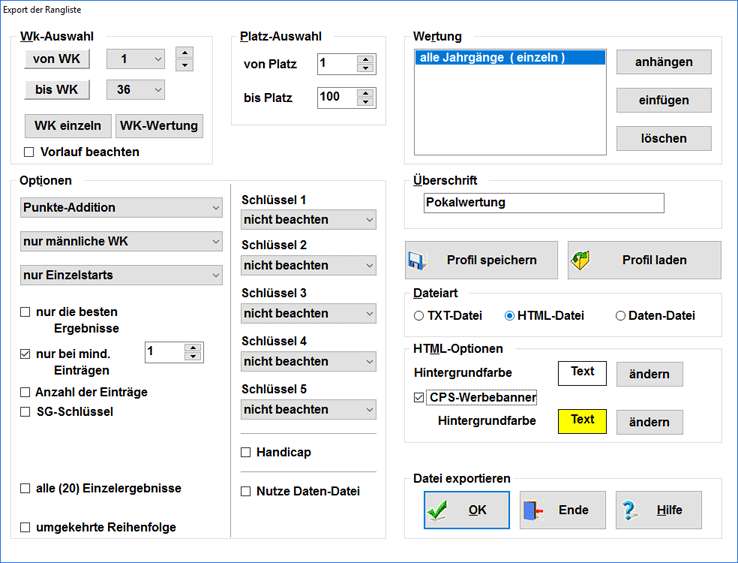Expand the nur männliche WK dropdown
This screenshot has width=738, height=563.
[x=121, y=241]
